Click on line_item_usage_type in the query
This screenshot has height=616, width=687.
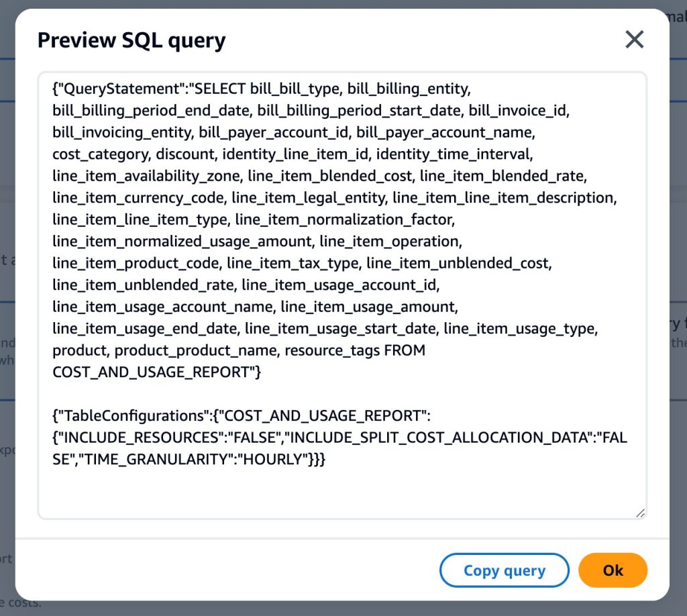[x=519, y=329]
